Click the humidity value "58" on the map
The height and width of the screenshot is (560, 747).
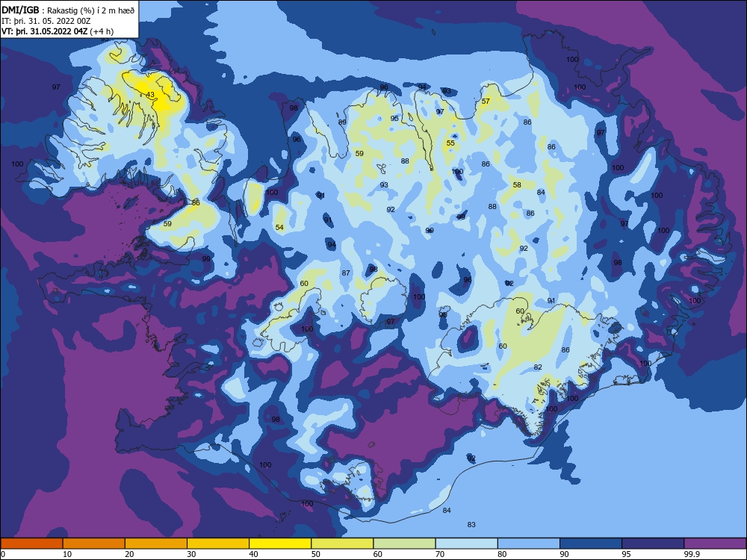point(517,184)
